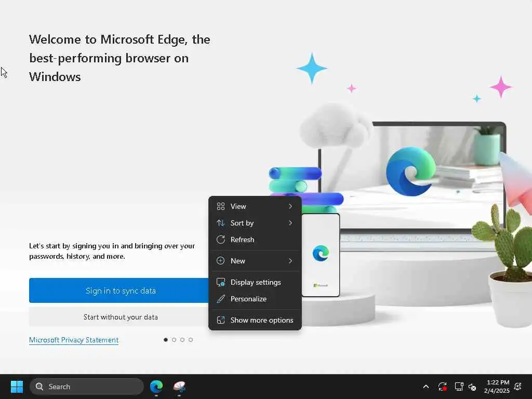Choose Refresh in the context menu
Screen dimensions: 532x399
pos(255,240)
